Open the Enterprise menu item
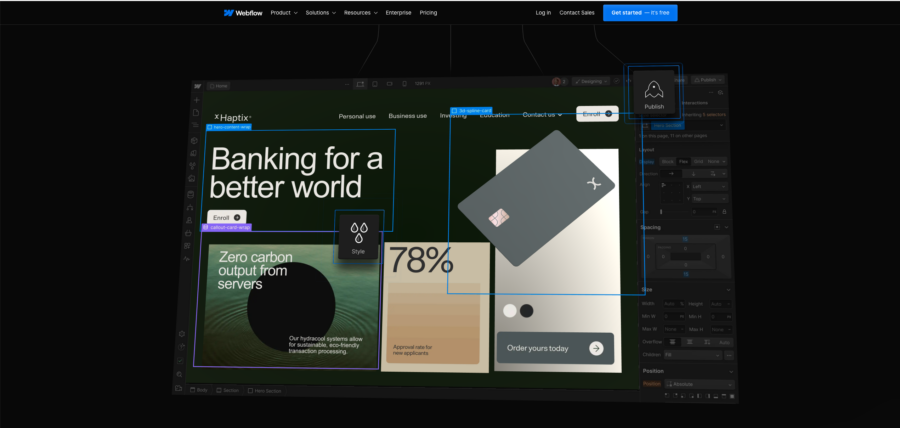 click(x=398, y=13)
